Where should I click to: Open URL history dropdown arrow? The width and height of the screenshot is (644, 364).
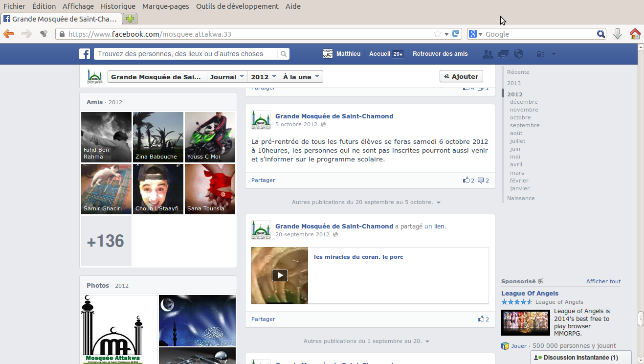click(446, 34)
